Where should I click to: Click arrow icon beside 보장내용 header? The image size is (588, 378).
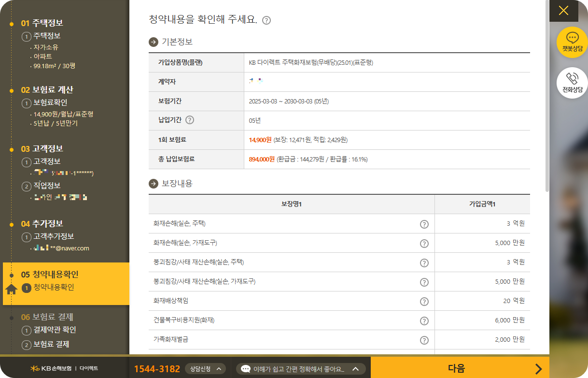[x=154, y=184]
